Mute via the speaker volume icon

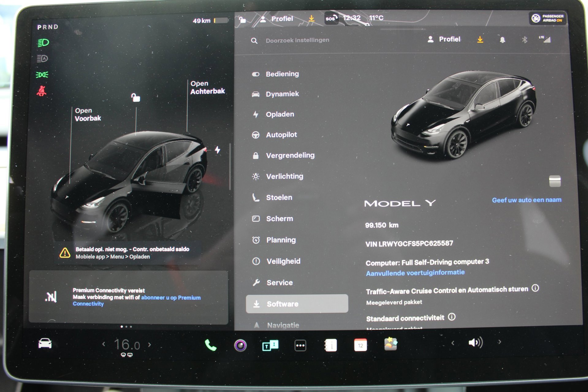475,342
